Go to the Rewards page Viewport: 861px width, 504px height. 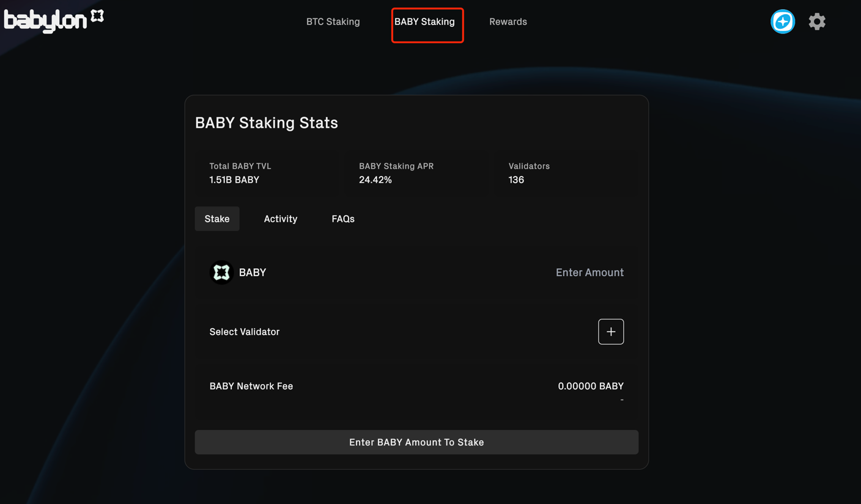[508, 21]
